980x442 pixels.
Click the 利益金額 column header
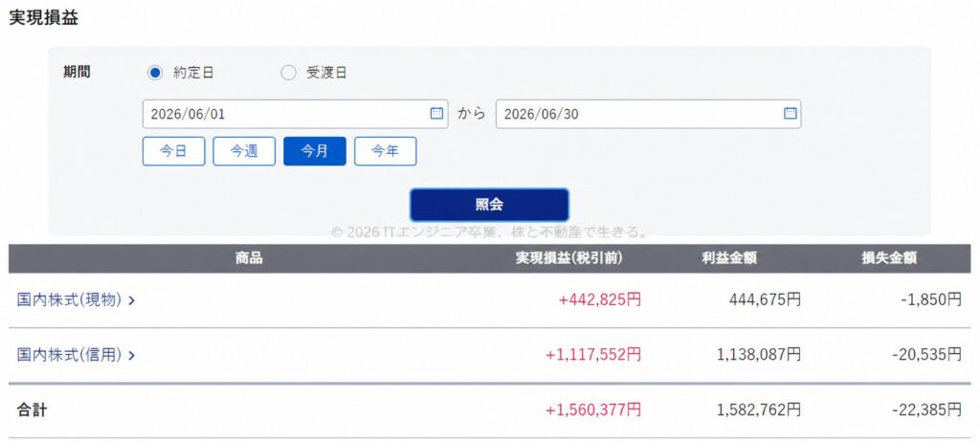point(728,258)
